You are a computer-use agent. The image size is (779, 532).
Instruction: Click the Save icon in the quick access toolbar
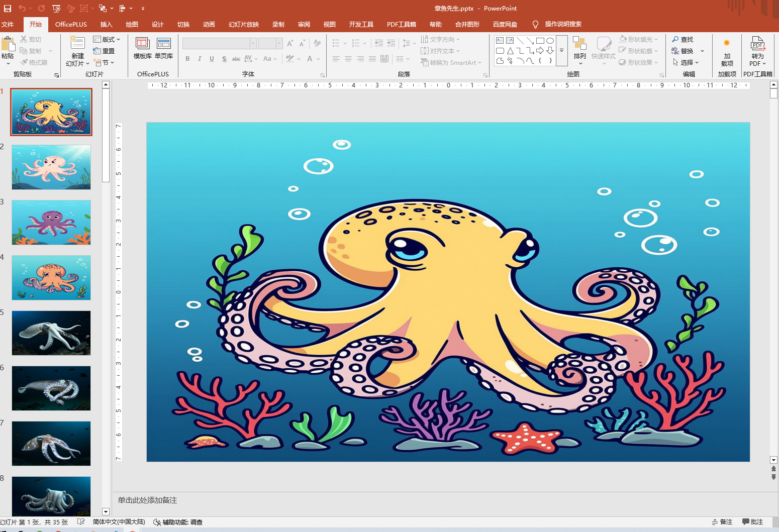pyautogui.click(x=8, y=9)
